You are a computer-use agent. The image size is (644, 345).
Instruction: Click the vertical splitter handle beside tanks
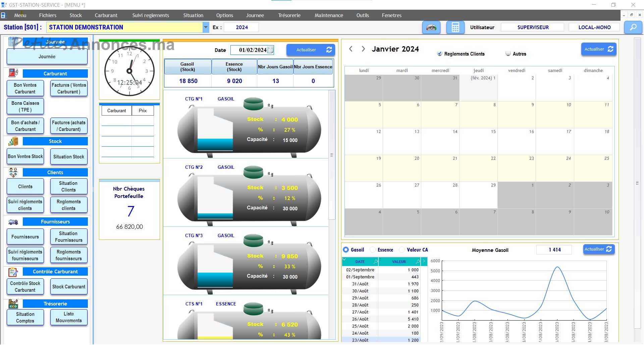tap(94, 189)
